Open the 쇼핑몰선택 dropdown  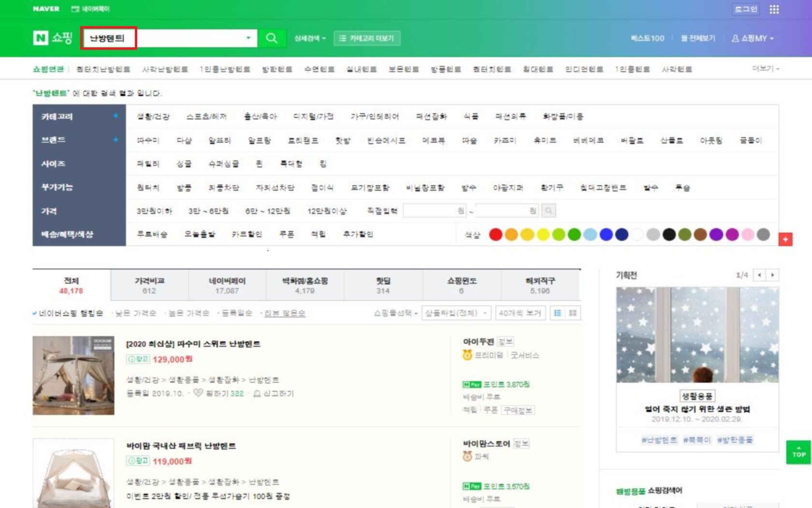395,313
